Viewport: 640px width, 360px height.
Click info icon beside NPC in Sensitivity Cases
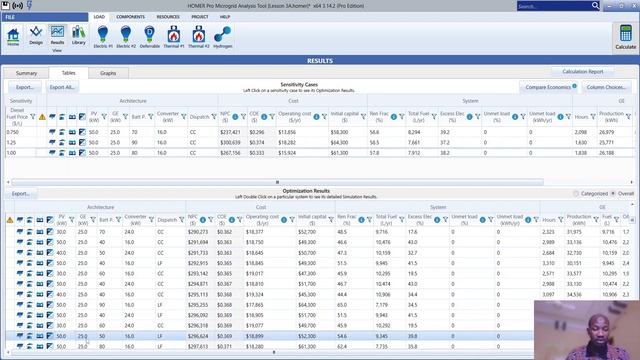[x=235, y=117]
